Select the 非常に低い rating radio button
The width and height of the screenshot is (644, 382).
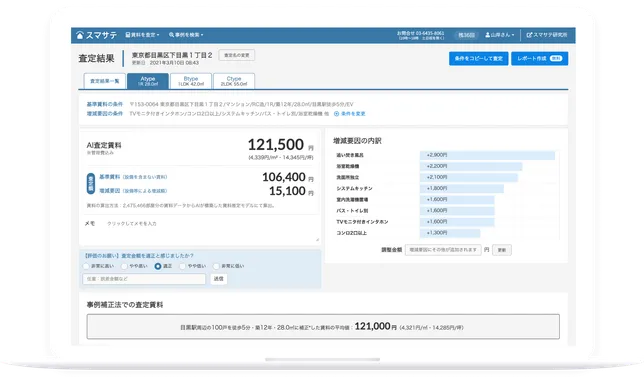(216, 266)
